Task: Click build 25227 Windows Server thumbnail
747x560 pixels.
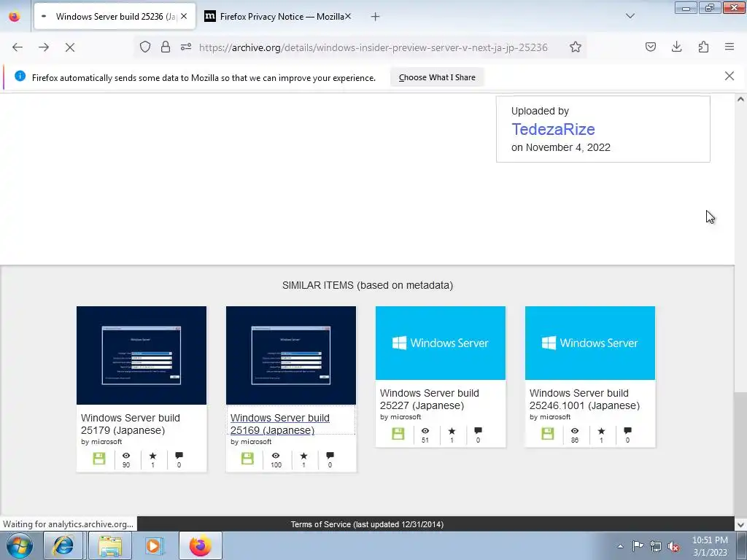Action: 441,343
